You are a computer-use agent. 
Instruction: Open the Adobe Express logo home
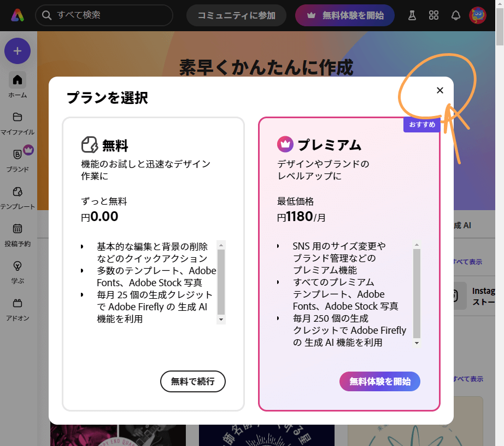(17, 15)
